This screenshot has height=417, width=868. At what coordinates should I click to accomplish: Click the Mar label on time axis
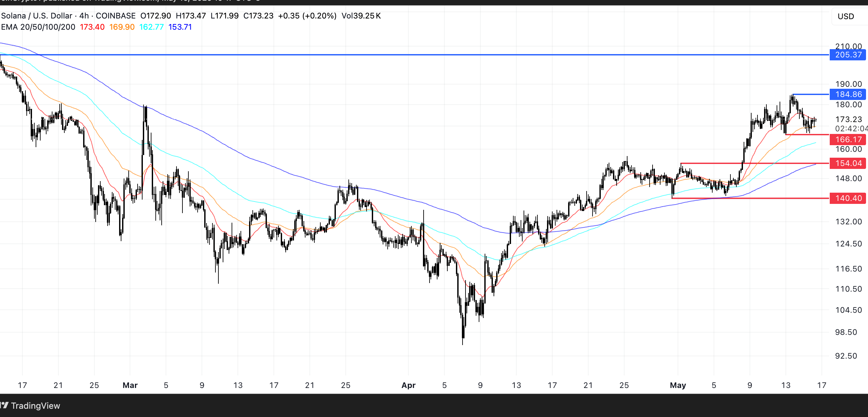pos(130,385)
